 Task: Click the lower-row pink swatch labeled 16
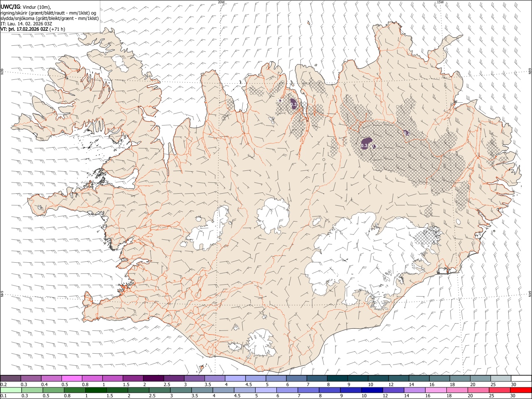click(x=436, y=390)
